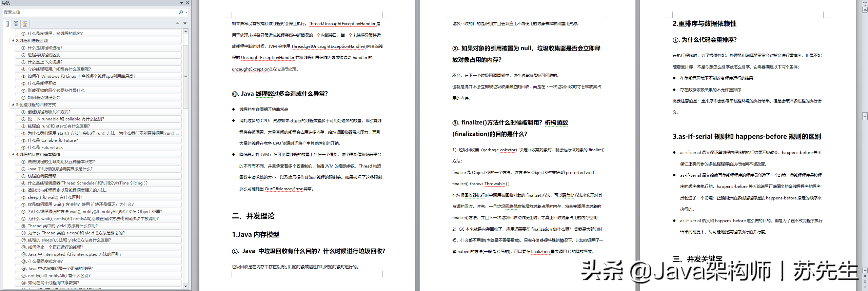Collapse the 3.创建线程的四种方式 heading
868x291 pixels.
click(x=13, y=105)
